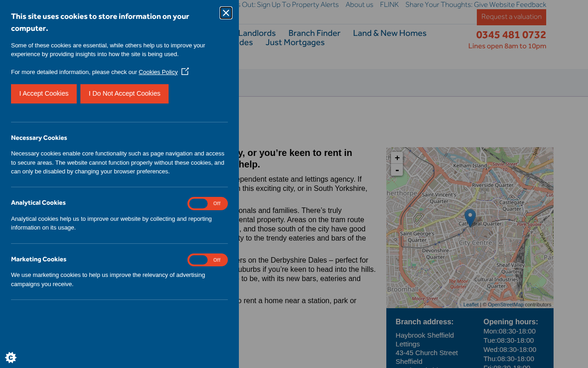Viewport: 588px width, 368px height.
Task: Click Thu:08:30-18:00 opening hours entry
Action: click(509, 359)
